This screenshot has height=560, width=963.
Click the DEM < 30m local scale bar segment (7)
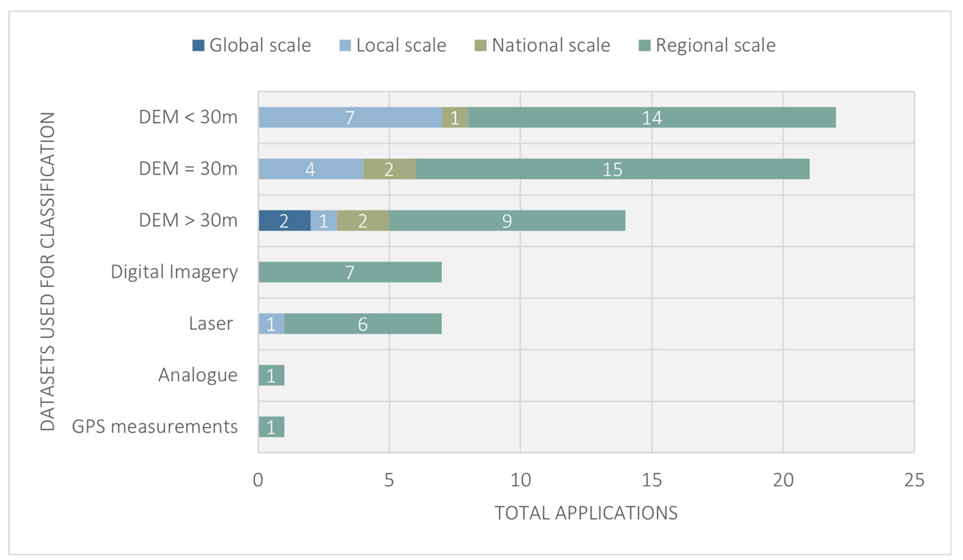tap(350, 117)
